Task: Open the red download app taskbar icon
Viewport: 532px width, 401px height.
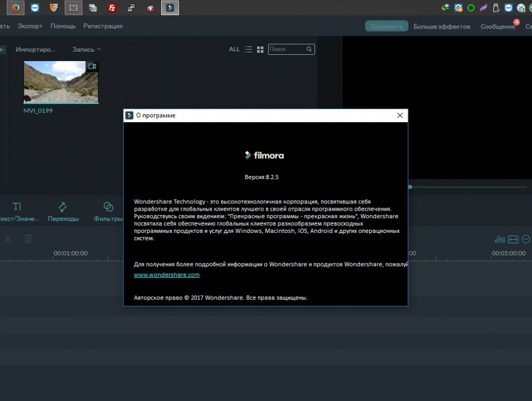Action: (151, 7)
